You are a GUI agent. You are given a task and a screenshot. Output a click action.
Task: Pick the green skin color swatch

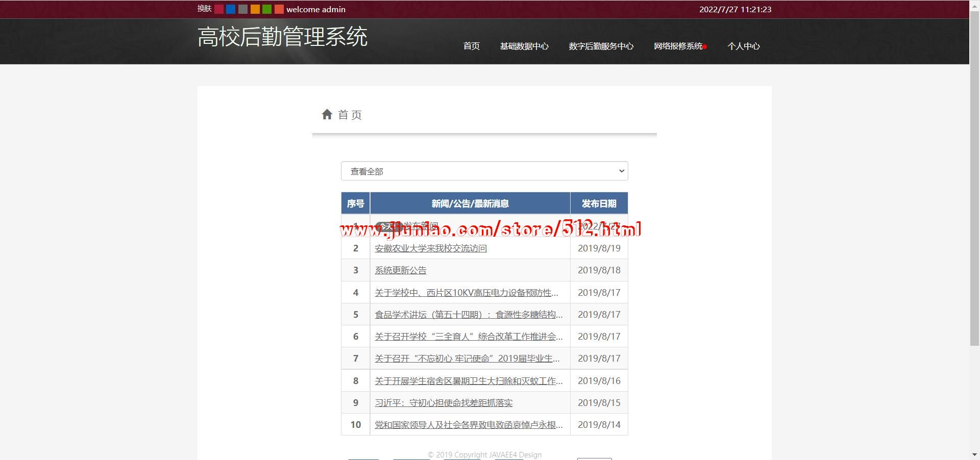point(267,9)
